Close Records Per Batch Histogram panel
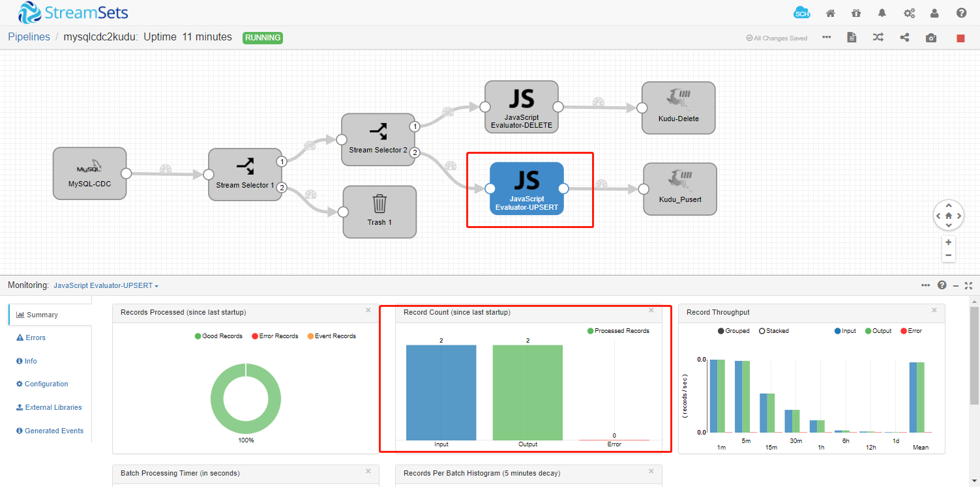The image size is (980, 488). click(x=651, y=471)
